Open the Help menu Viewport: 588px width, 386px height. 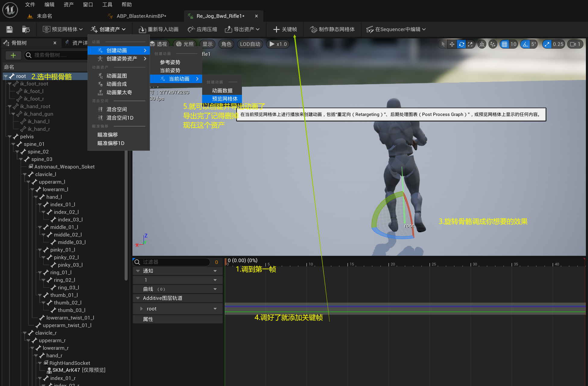click(126, 5)
